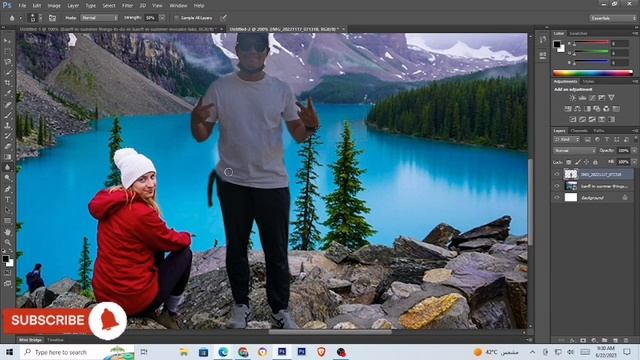Screen dimensions: 640x360
Task: Open the File menu
Action: 22,6
